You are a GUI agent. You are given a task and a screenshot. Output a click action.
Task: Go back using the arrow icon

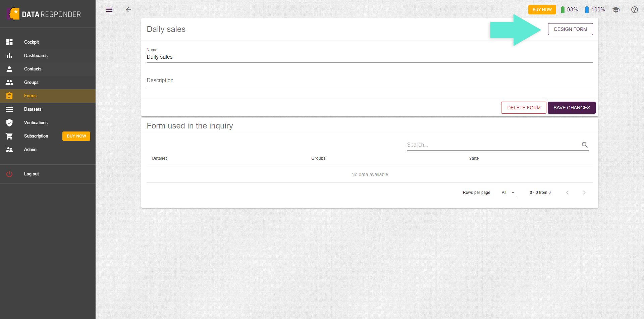pyautogui.click(x=128, y=10)
